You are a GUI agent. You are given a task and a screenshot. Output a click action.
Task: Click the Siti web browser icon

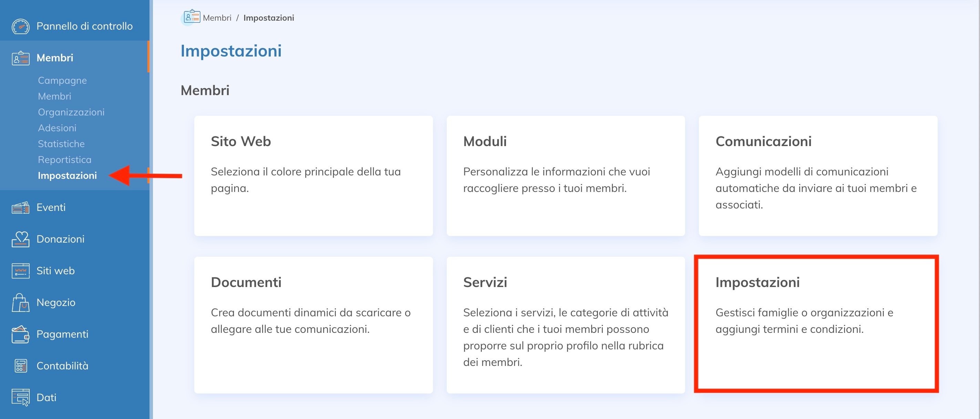click(x=21, y=271)
